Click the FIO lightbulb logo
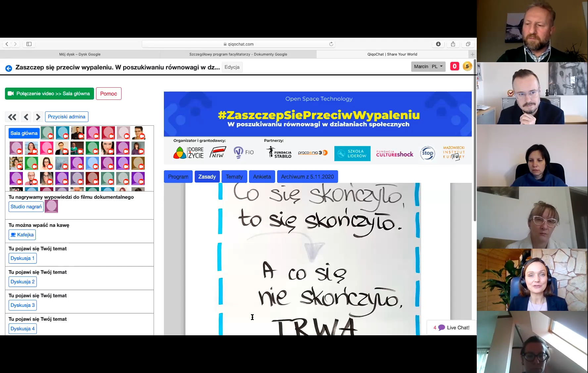Screen dimensions: 588x373 point(244,152)
